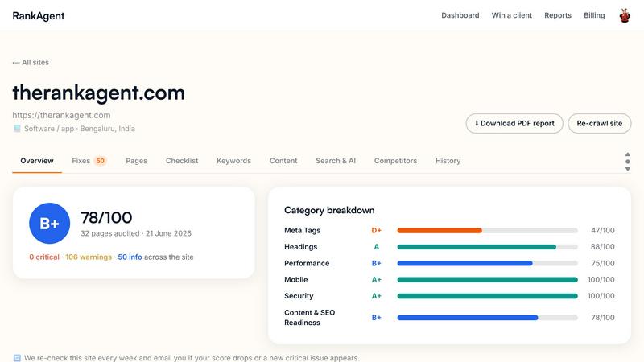The width and height of the screenshot is (644, 362).
Task: Click the Bengaluru, India location text
Action: click(x=107, y=129)
